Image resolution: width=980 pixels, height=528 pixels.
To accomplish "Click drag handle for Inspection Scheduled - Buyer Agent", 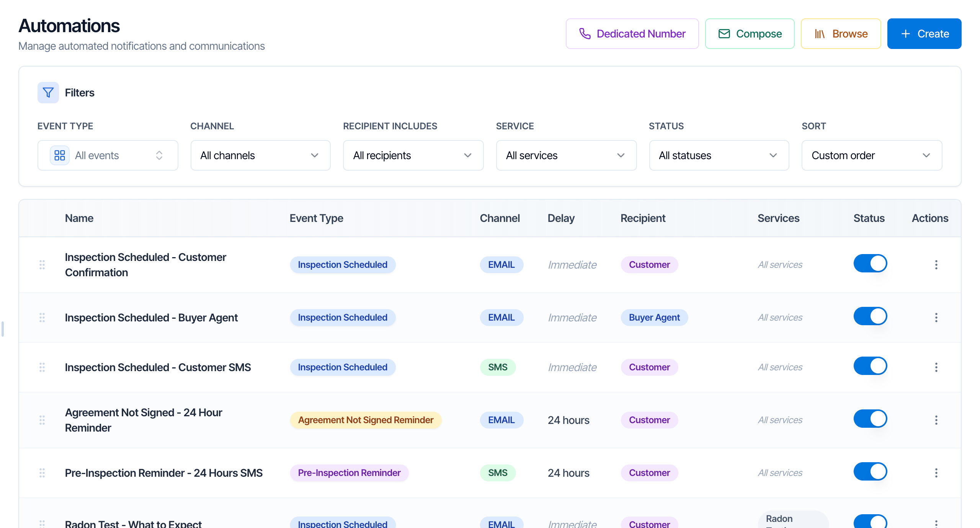I will [42, 318].
